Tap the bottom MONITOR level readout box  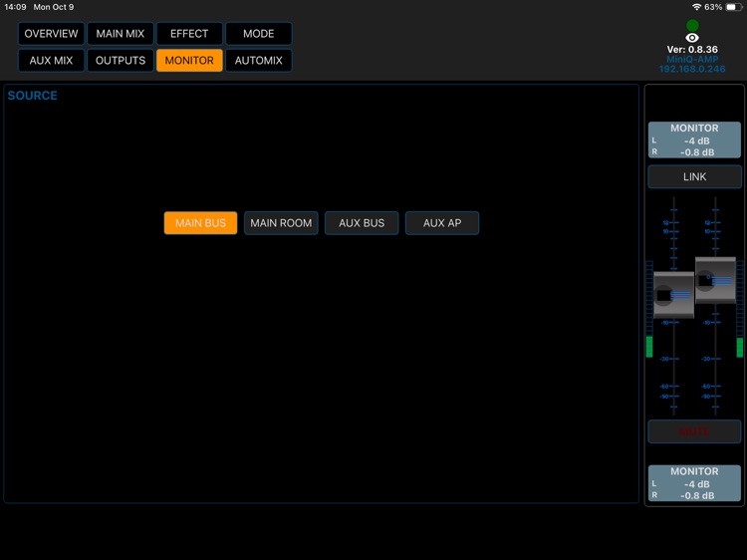(694, 483)
